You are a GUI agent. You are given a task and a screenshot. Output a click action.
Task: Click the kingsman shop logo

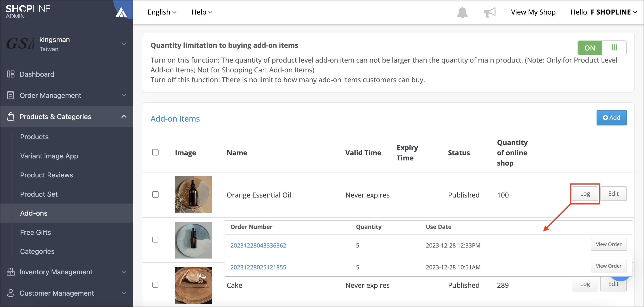click(20, 43)
